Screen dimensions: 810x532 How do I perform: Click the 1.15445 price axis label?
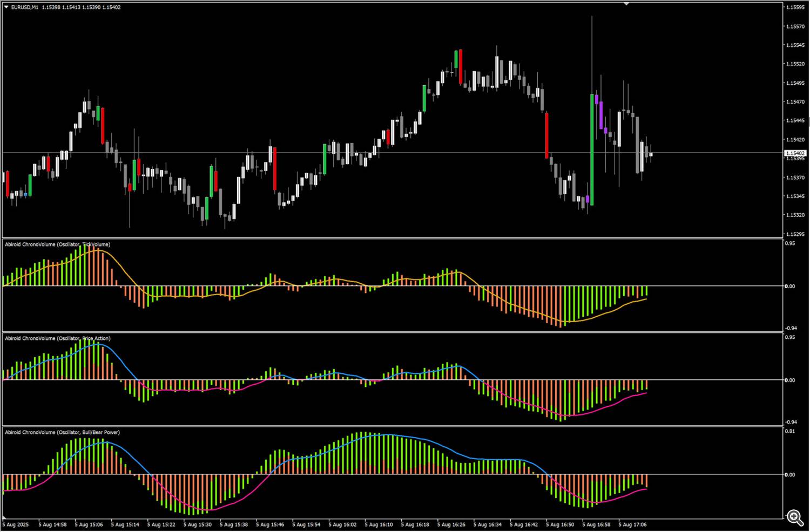[x=795, y=121]
